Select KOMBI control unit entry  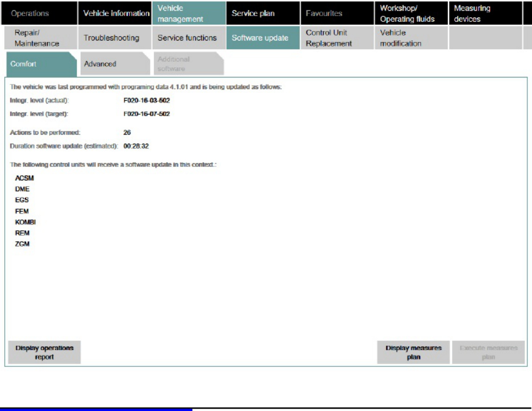coord(26,222)
